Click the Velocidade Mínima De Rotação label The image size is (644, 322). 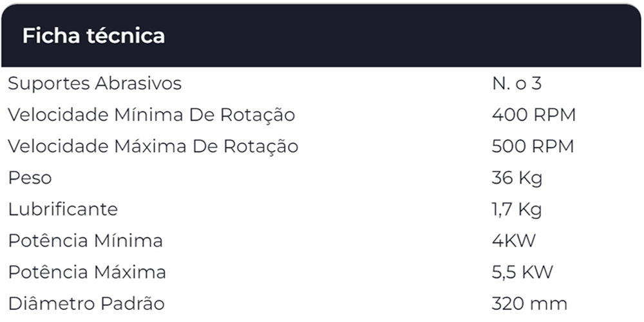click(151, 115)
